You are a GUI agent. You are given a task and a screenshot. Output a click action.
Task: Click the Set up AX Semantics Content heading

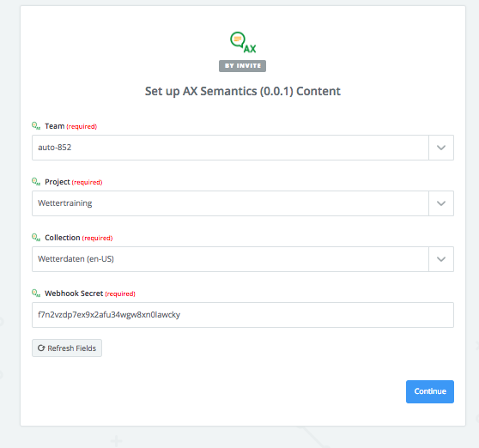pos(243,91)
